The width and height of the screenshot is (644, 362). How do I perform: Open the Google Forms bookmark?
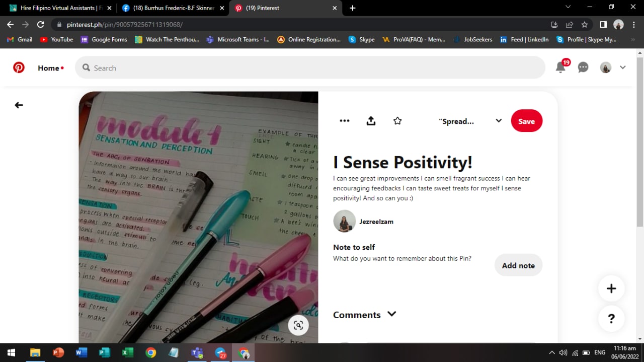pos(104,39)
